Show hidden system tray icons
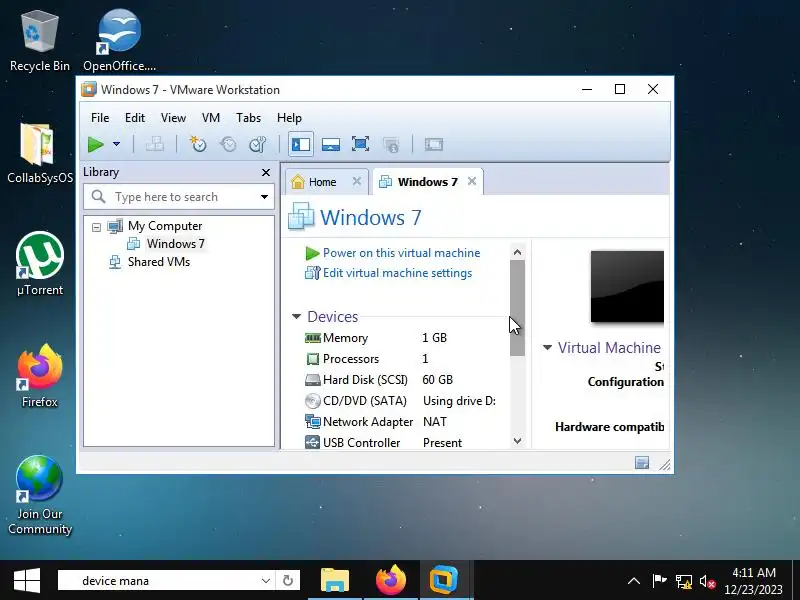The height and width of the screenshot is (600, 800). (634, 581)
